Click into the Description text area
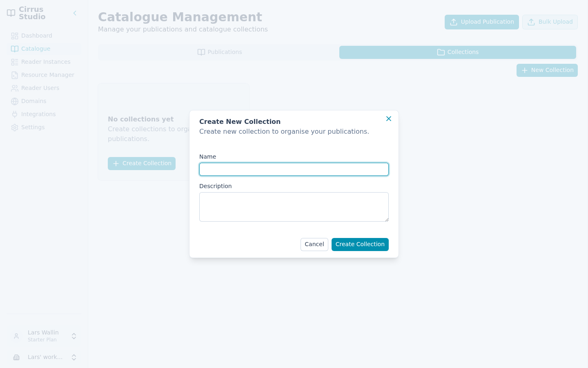Screen dimensions: 588x368 (294, 207)
